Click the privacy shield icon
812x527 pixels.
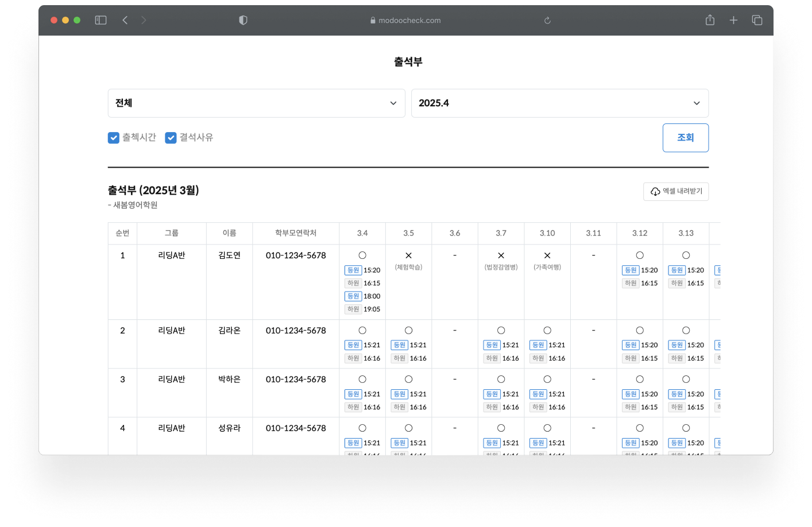pos(243,20)
